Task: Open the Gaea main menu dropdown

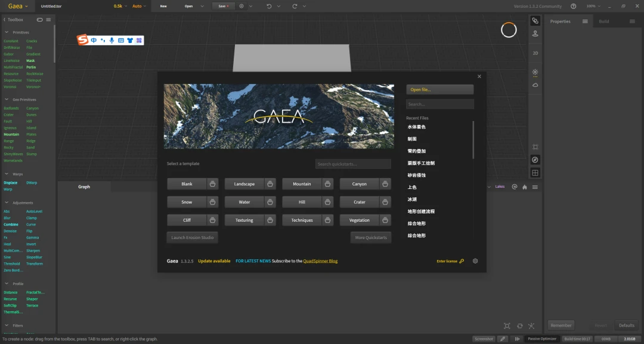Action: click(x=18, y=6)
